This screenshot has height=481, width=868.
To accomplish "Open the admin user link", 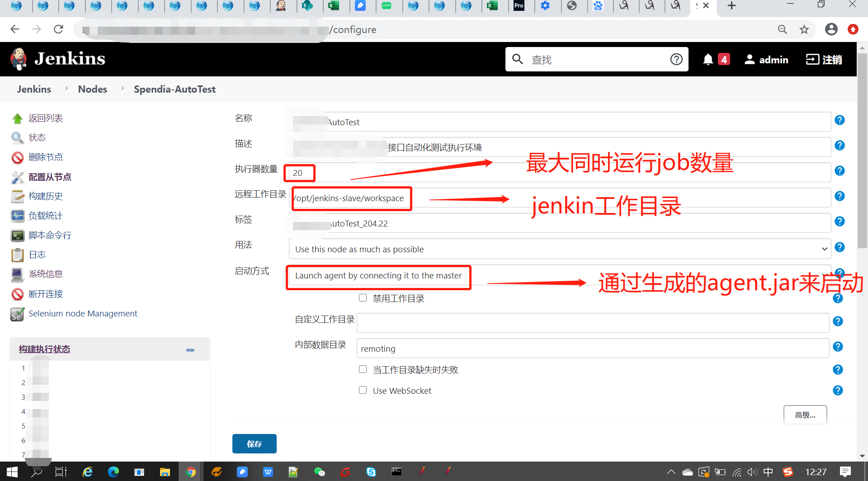I will (x=766, y=60).
